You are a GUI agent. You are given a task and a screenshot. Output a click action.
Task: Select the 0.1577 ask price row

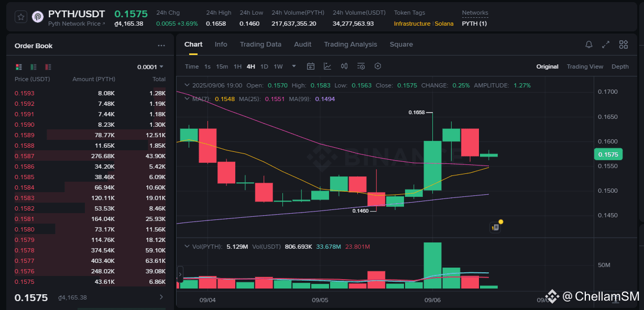point(90,261)
